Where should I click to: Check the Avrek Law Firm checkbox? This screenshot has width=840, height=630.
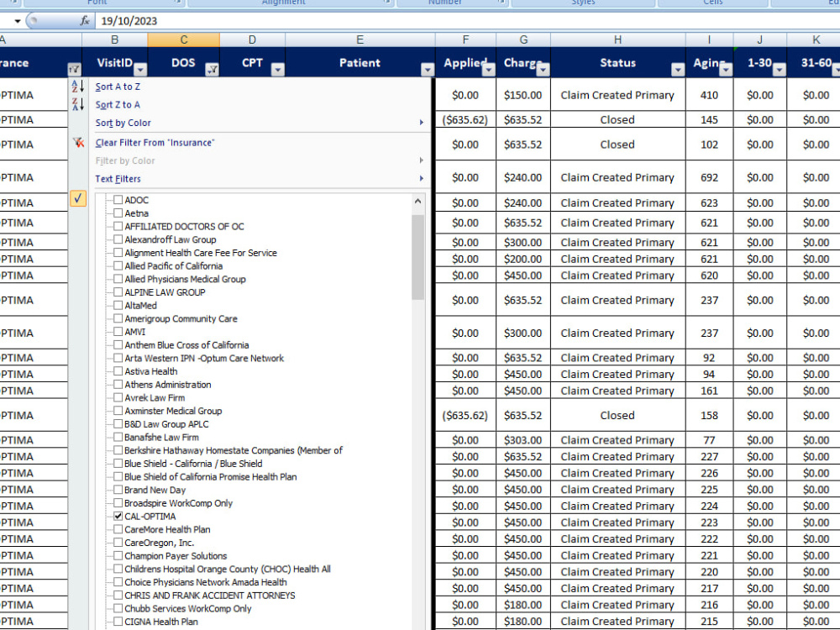(118, 397)
